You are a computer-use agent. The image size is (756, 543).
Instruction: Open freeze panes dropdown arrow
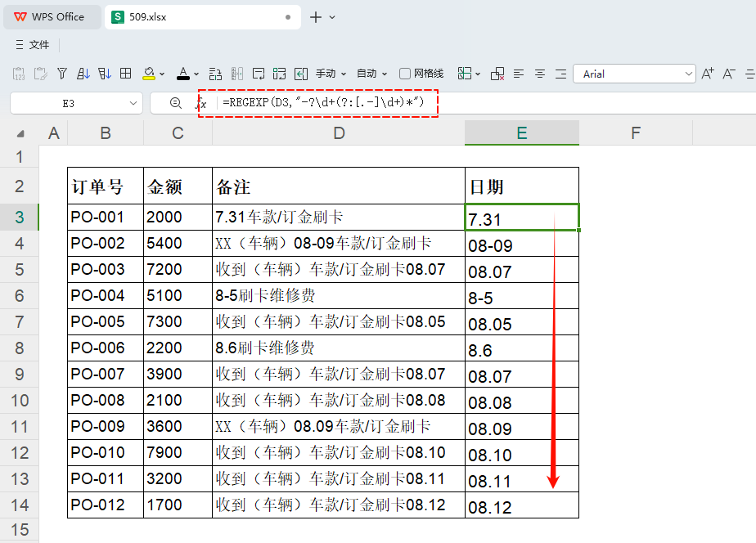[x=478, y=74]
